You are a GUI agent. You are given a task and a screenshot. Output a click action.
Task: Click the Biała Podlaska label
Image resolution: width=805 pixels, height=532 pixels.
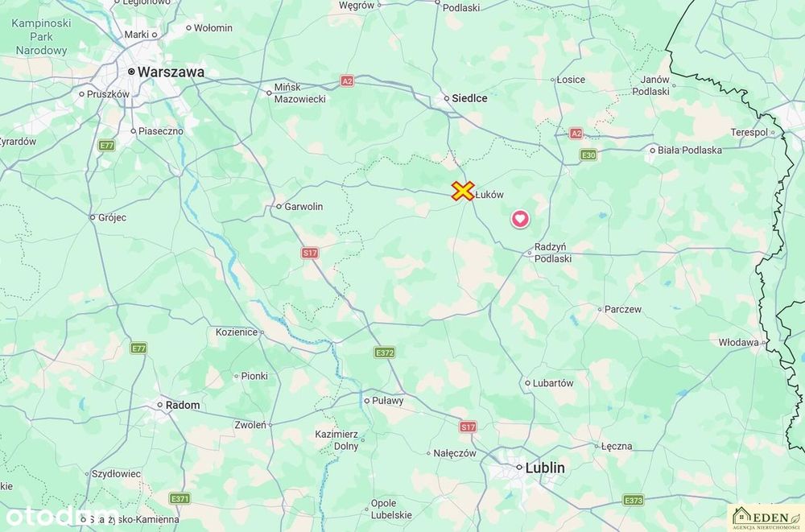pos(690,151)
